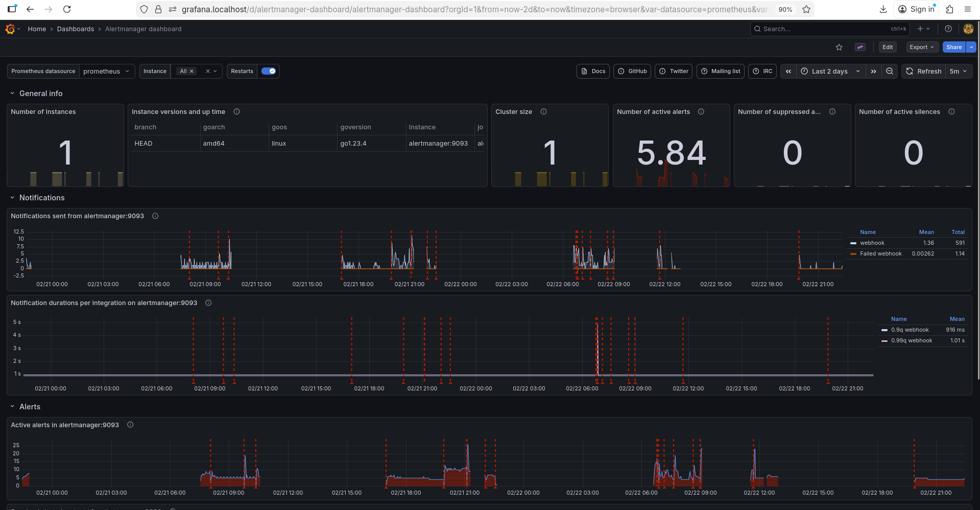The height and width of the screenshot is (510, 980).
Task: Show info for Number of active alerts
Action: pyautogui.click(x=701, y=112)
